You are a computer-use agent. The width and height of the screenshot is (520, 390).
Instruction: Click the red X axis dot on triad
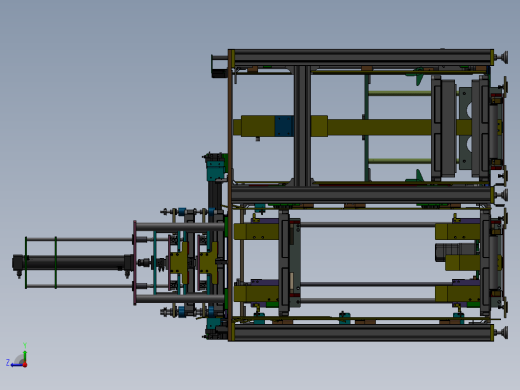pos(25,365)
